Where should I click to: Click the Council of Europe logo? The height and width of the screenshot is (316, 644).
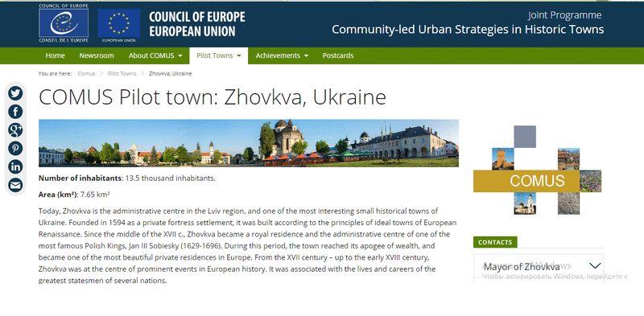tap(64, 23)
